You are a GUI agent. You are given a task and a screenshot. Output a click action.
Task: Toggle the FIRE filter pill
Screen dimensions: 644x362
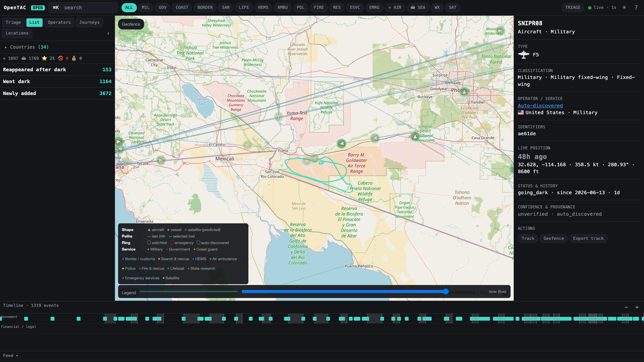(319, 7)
